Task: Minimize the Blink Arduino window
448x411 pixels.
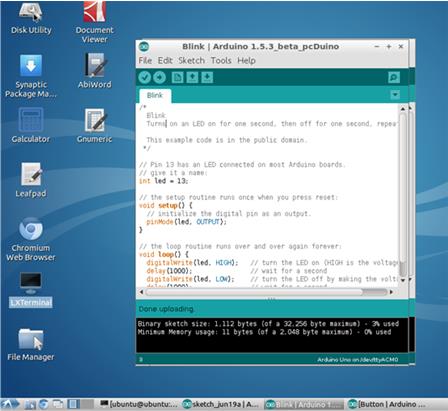Action: click(377, 47)
